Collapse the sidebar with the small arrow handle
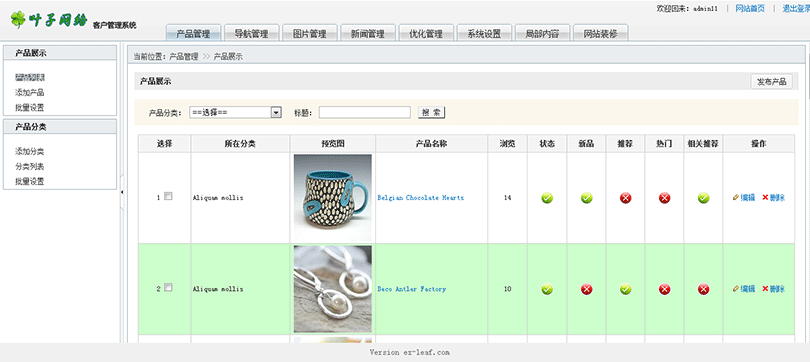Image resolution: width=810 pixels, height=362 pixels. coord(122,192)
